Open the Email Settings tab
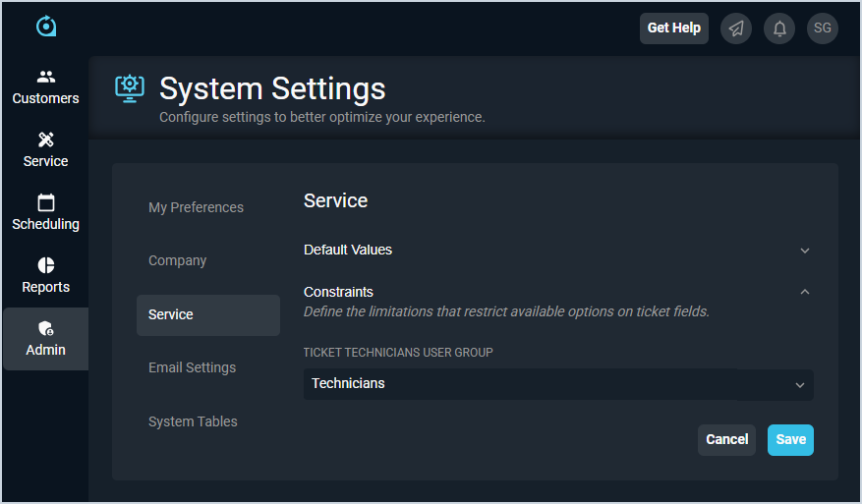The image size is (862, 504). pyautogui.click(x=192, y=367)
